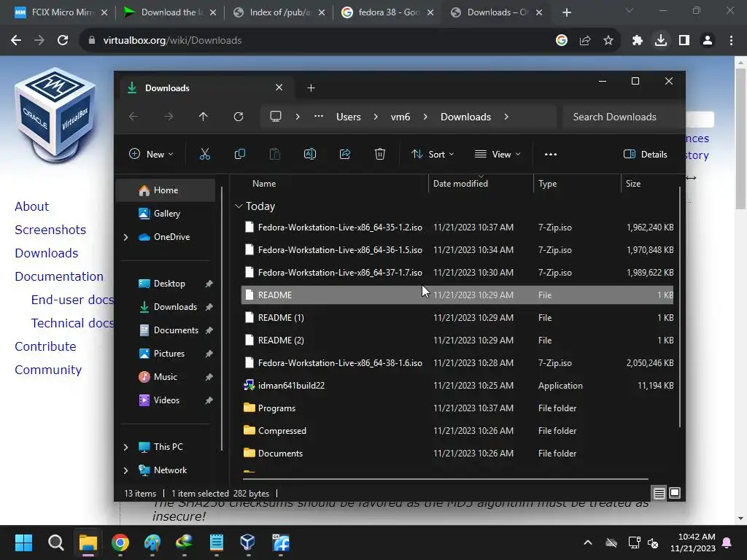
Task: Switch to the fedora 38 Google tab
Action: point(387,12)
